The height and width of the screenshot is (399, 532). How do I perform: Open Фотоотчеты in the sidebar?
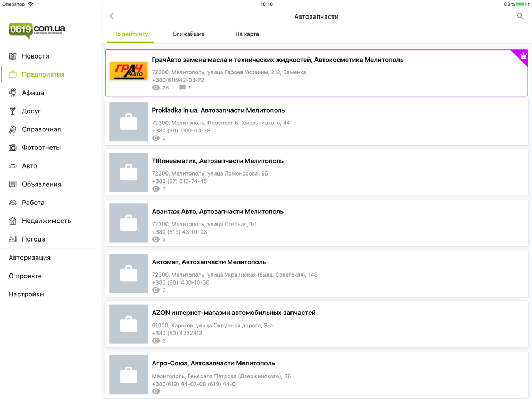click(x=41, y=147)
